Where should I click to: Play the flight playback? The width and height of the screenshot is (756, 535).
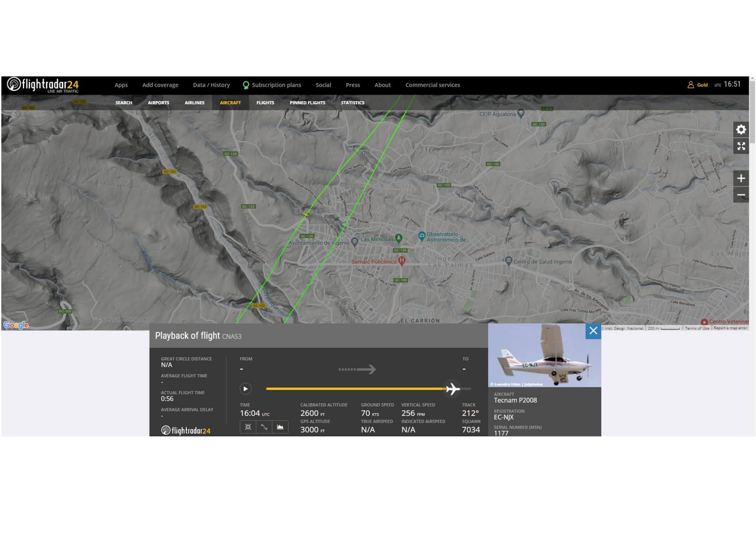pos(245,389)
